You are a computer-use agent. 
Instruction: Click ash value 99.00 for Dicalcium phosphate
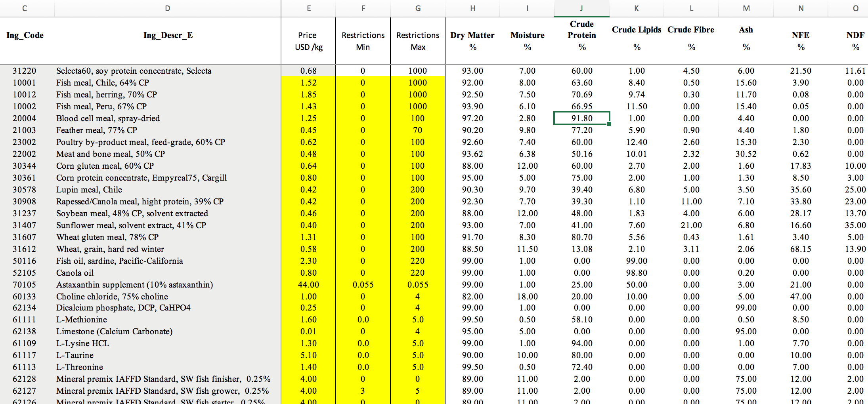click(746, 307)
